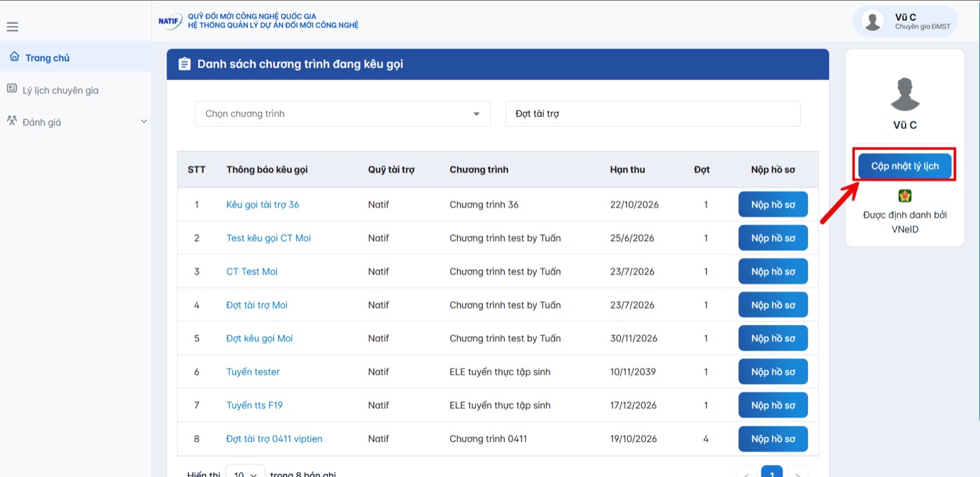Open the Test kêu gọi CT Moi link
The height and width of the screenshot is (477, 980).
tap(268, 238)
